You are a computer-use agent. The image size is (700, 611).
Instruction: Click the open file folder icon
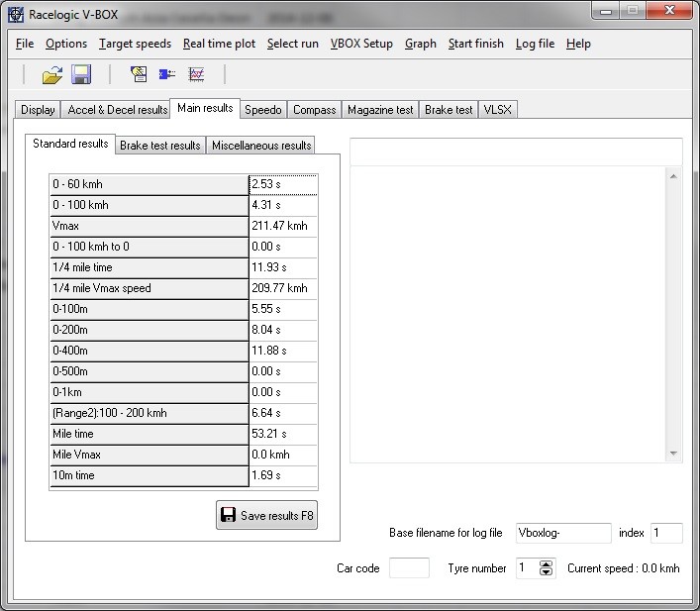tap(51, 74)
